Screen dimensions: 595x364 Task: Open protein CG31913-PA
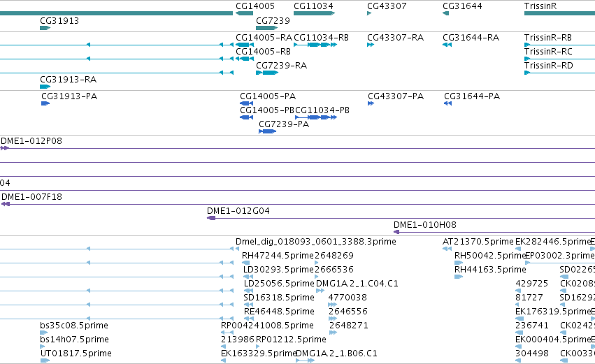[x=69, y=96]
